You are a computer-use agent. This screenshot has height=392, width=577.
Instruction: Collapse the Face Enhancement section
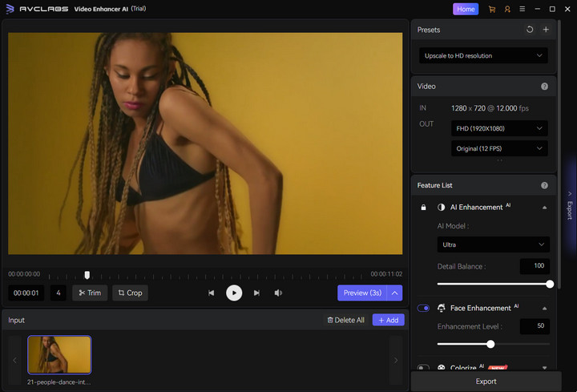click(x=545, y=309)
